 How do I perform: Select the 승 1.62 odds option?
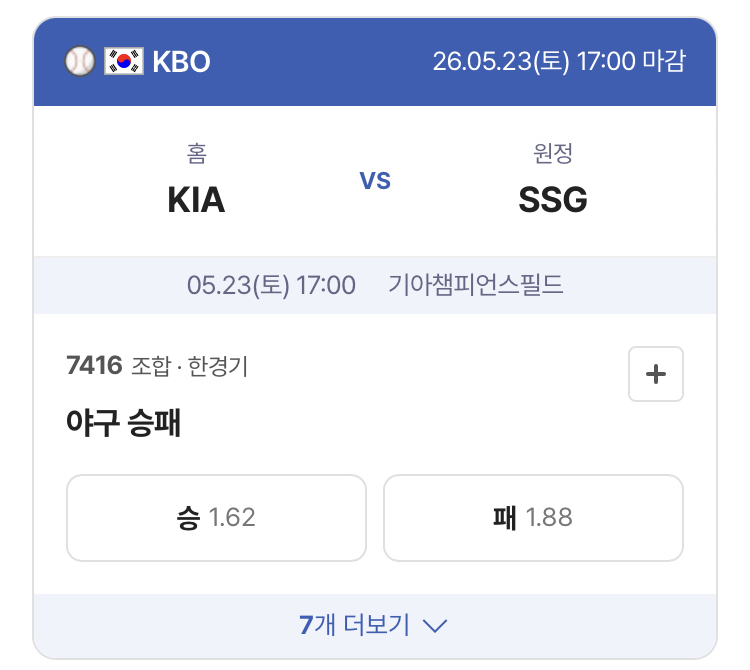pos(216,518)
